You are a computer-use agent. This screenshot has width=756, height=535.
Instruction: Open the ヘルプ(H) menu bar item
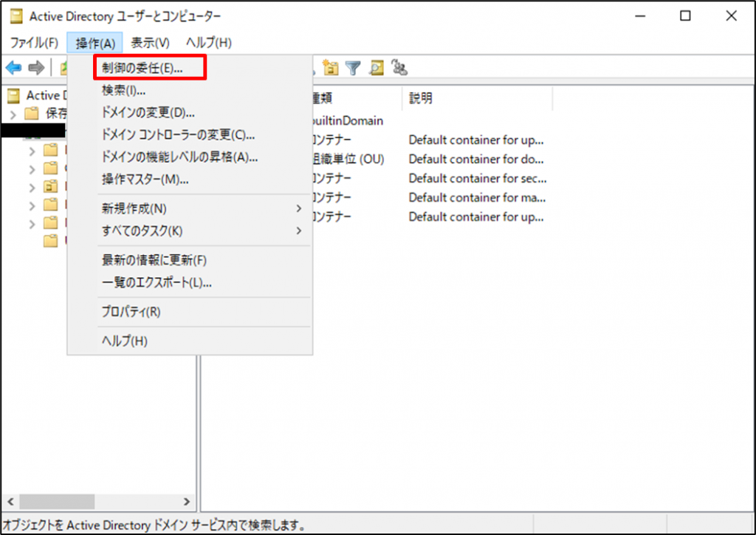(209, 43)
